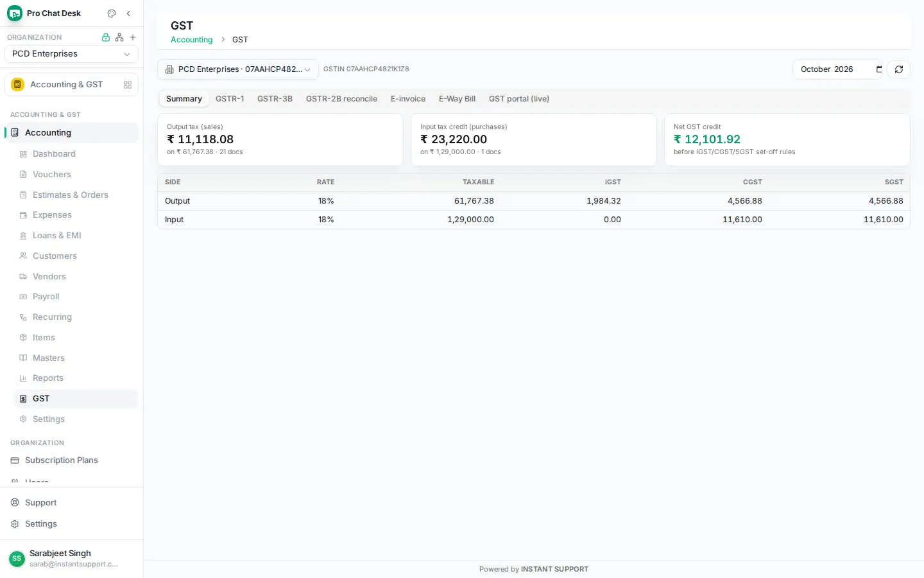This screenshot has width=924, height=578.
Task: Open the calendar picker for the month field
Action: (x=879, y=69)
